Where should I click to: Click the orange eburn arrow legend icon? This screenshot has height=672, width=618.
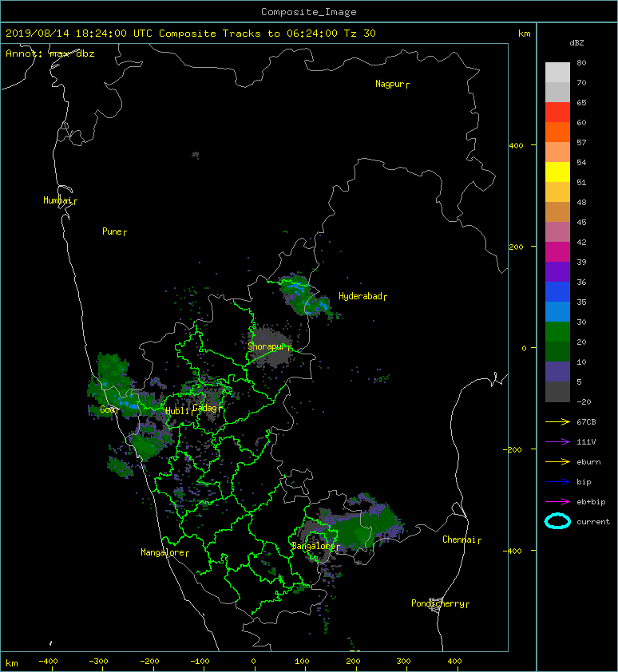coord(557,461)
